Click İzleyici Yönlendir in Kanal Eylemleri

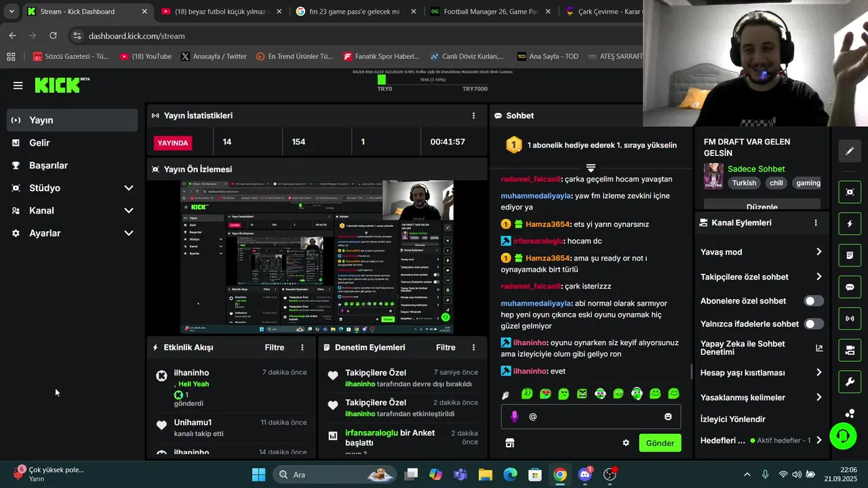tap(733, 420)
